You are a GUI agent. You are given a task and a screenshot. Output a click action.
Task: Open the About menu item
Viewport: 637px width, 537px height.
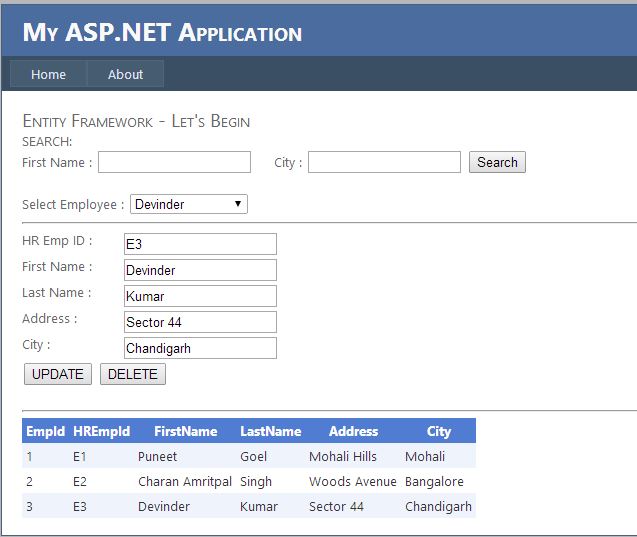[126, 74]
